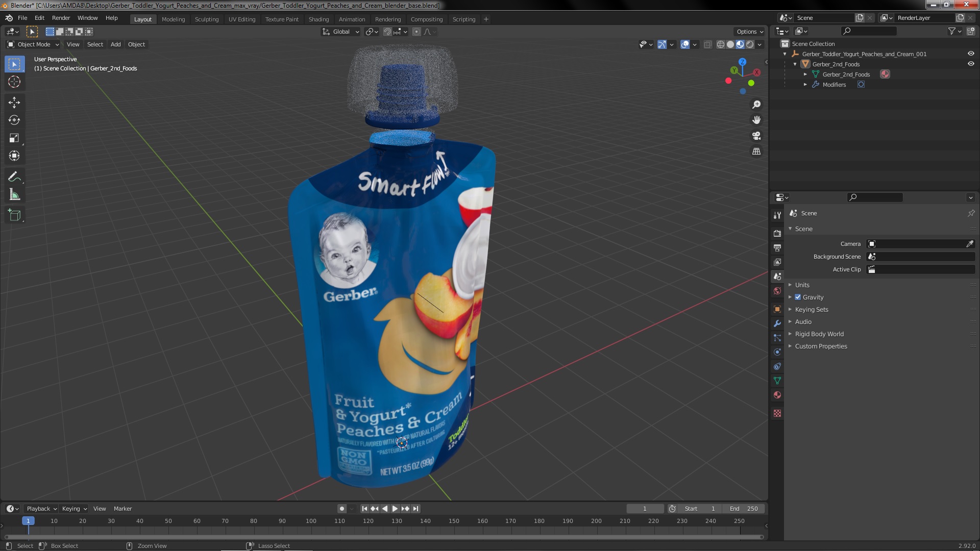Screen dimensions: 980x551
Task: Select the Add Cube tool
Action: 14,215
